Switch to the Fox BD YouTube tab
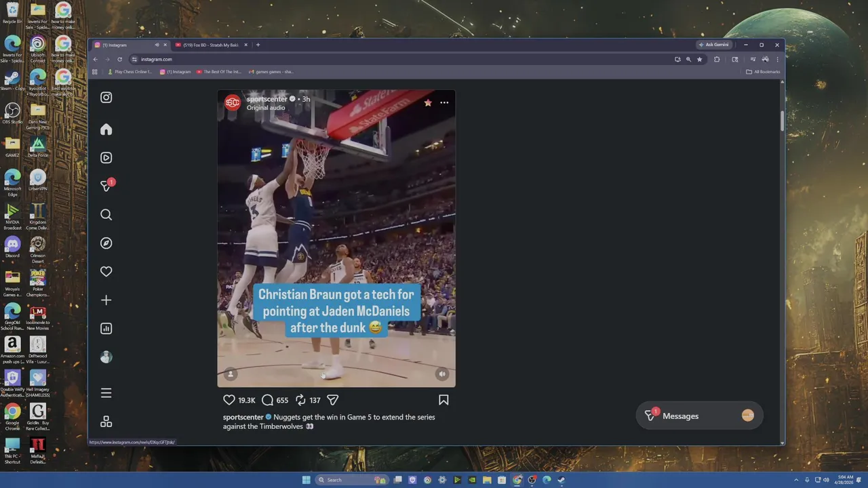The height and width of the screenshot is (488, 868). click(x=210, y=45)
